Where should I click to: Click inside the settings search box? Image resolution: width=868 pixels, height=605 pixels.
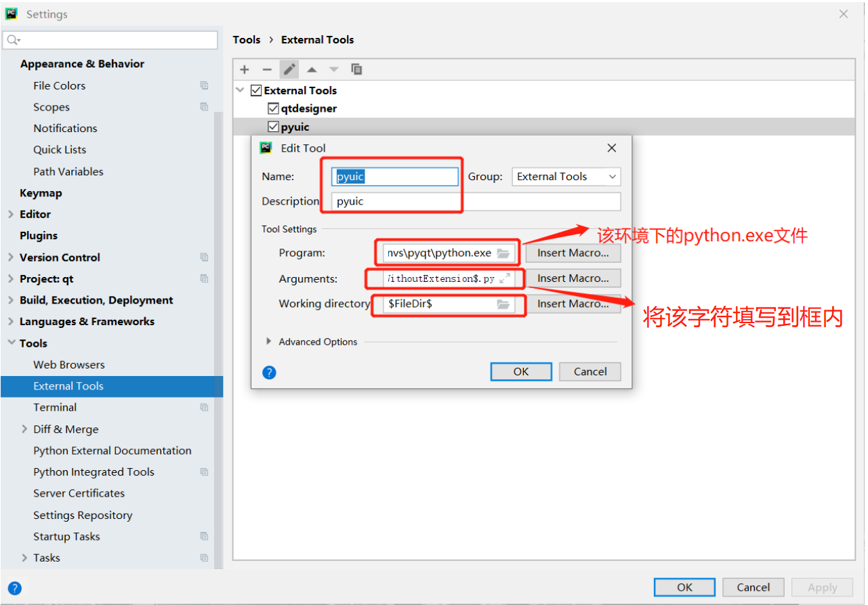tap(108, 40)
